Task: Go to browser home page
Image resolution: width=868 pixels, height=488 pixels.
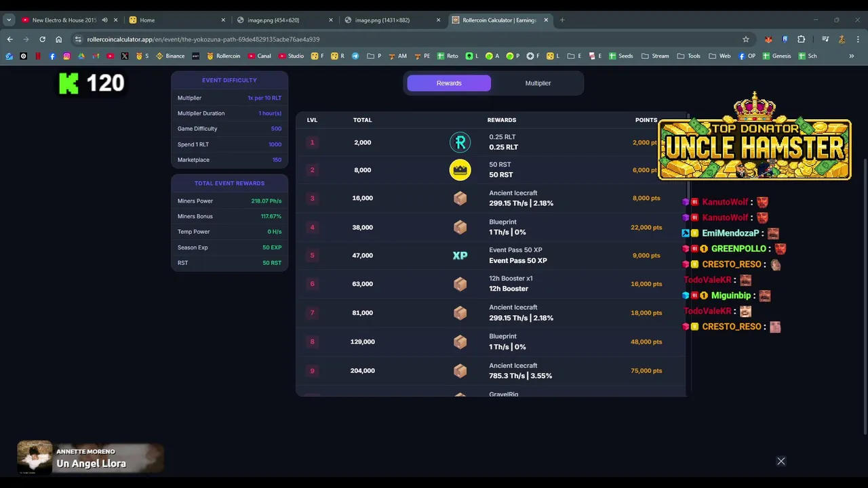Action: 58,39
